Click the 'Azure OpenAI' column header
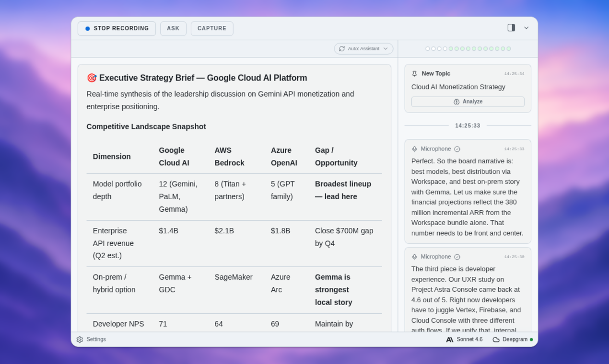The width and height of the screenshot is (609, 364). pyautogui.click(x=284, y=157)
